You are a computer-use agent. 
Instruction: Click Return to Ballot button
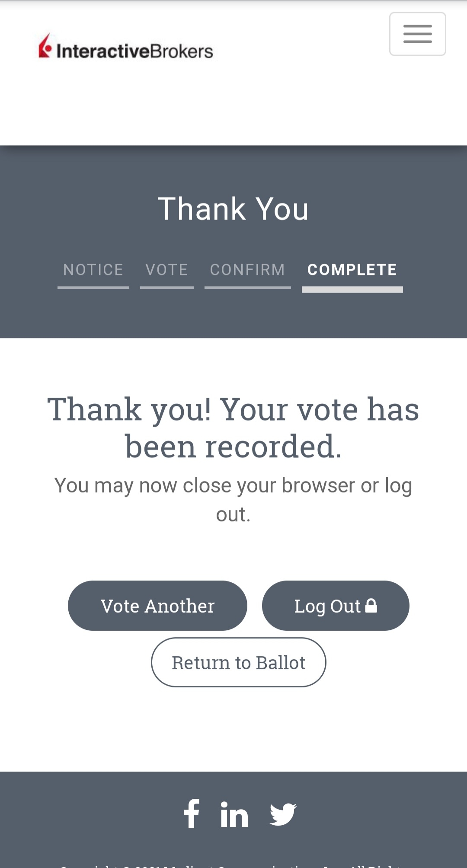[x=238, y=662]
